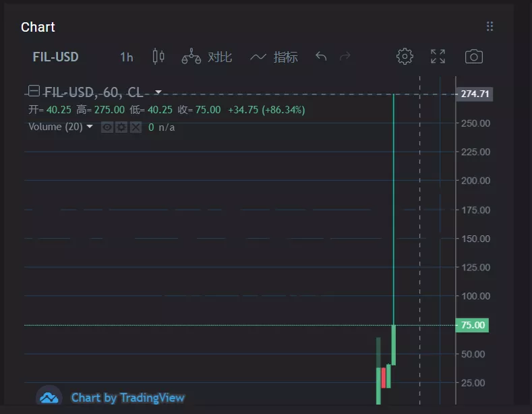Expand the FIL-USD, 60, CL dropdown arrow
This screenshot has height=414, width=532.
pos(158,92)
